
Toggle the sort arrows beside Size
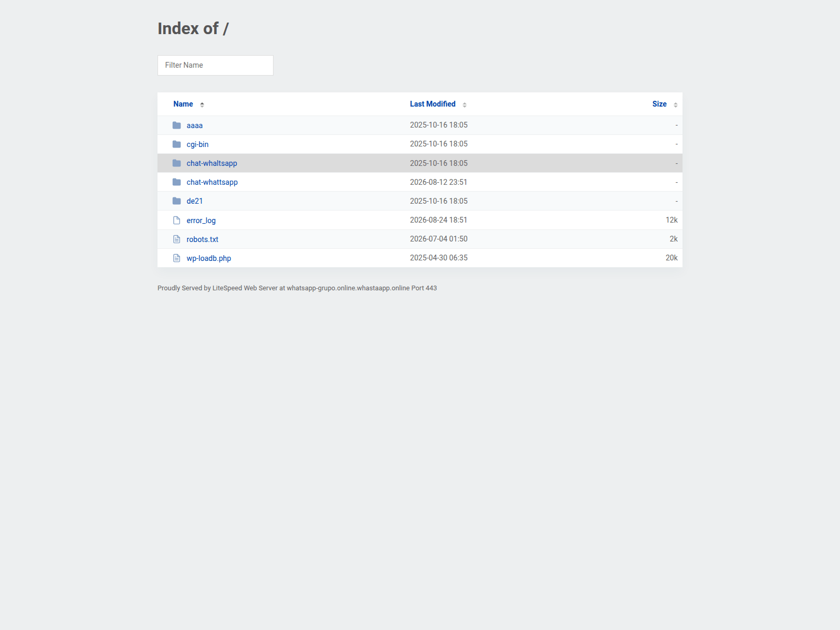click(676, 104)
